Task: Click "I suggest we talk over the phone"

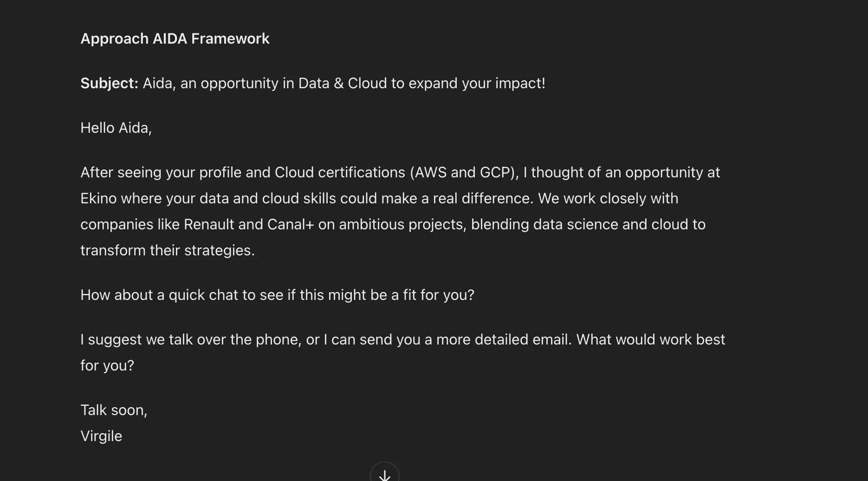Action: coord(190,339)
